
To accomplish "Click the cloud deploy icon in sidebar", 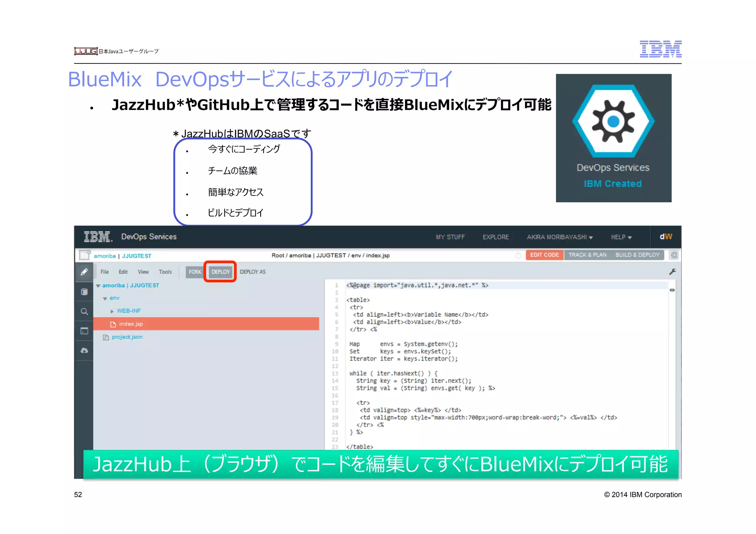I will [x=85, y=350].
